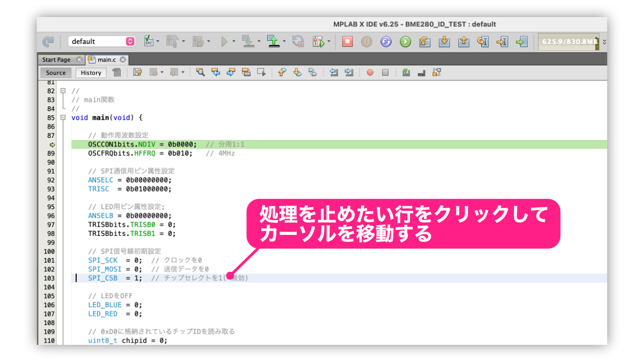Click the 'TRISC = 0b01000000;' code line
Image resolution: width=644 pixels, height=362 pixels.
[130, 189]
